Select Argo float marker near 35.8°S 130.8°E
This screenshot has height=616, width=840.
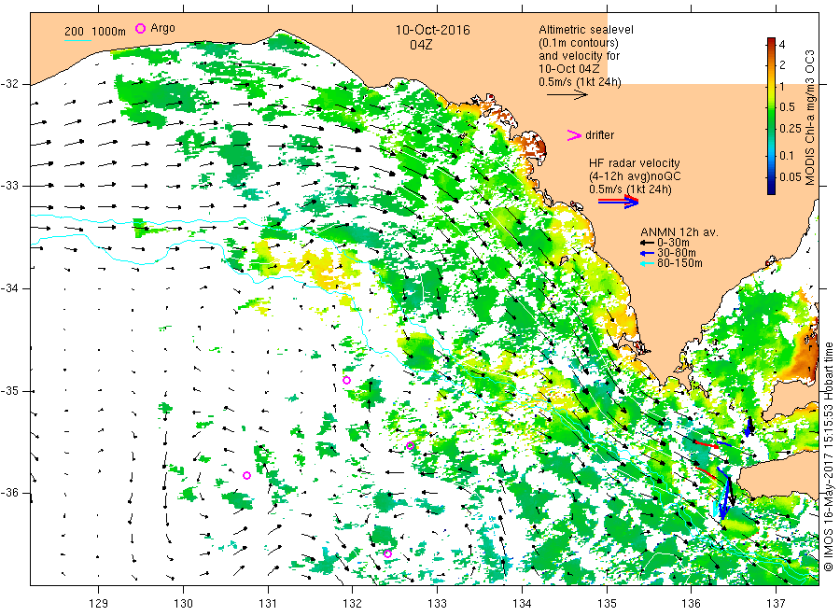coord(247,475)
